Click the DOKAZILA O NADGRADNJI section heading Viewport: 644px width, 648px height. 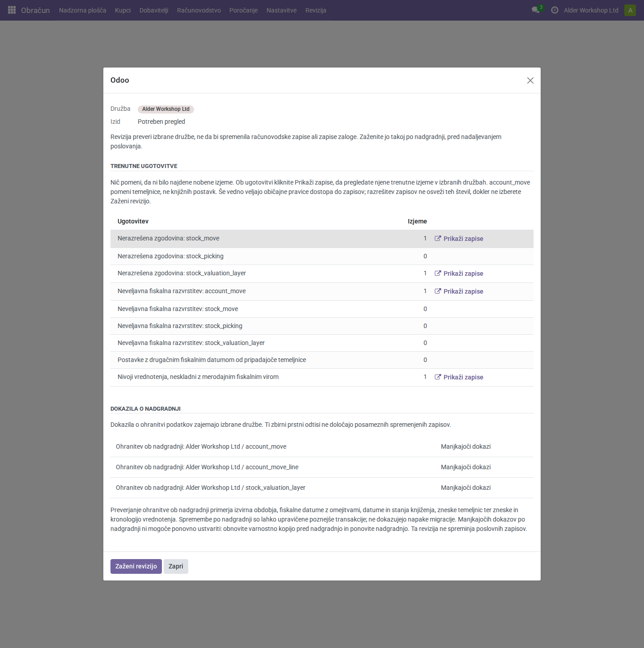[145, 408]
